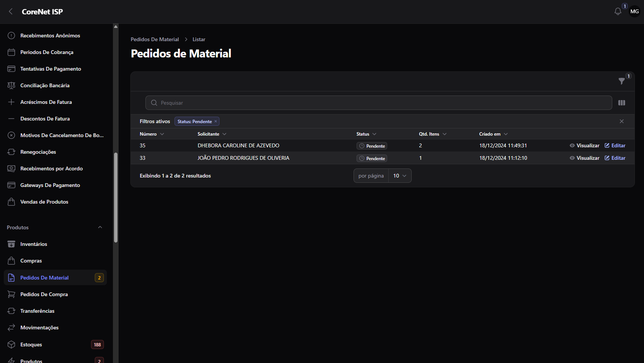Open Conciliação Bancária menu item
Viewport: 644px width, 363px height.
click(x=55, y=85)
